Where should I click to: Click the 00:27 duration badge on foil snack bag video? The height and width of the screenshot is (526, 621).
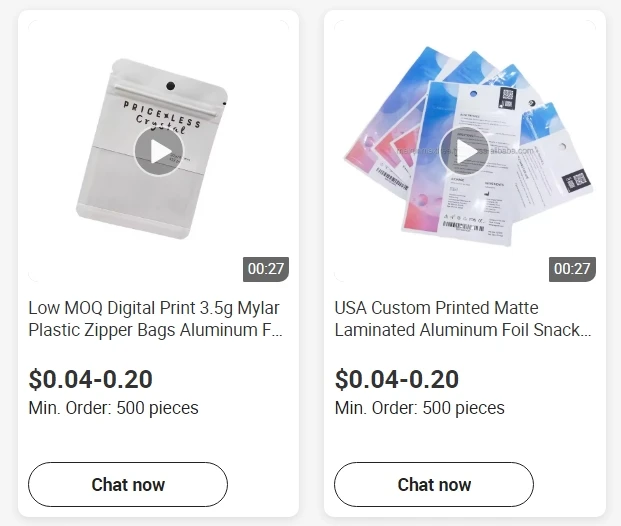tap(572, 268)
